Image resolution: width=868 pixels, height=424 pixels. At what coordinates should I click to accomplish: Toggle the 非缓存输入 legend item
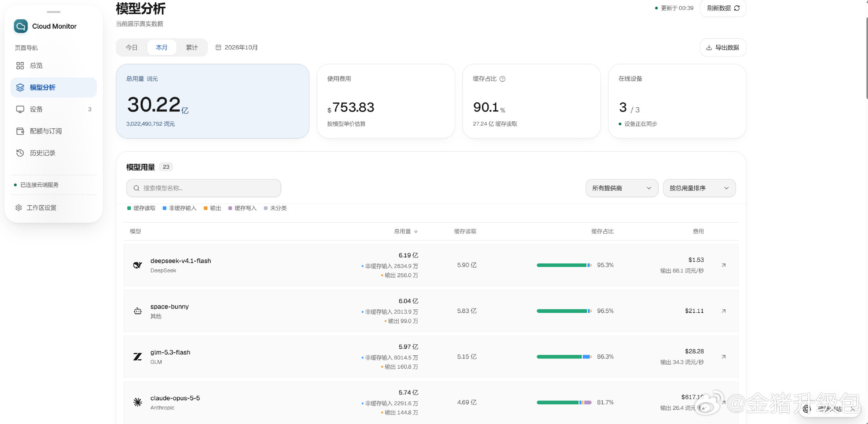[180, 208]
